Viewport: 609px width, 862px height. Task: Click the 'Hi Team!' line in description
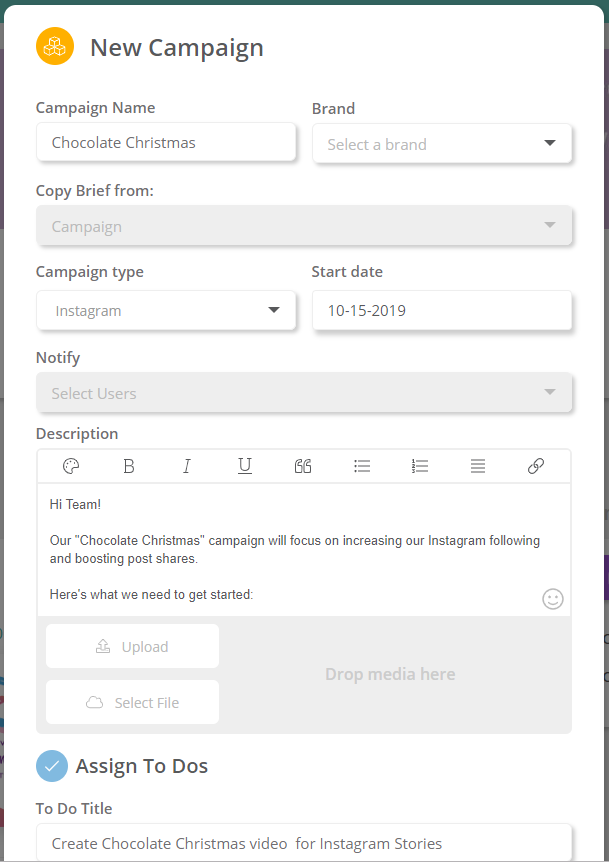(x=75, y=505)
